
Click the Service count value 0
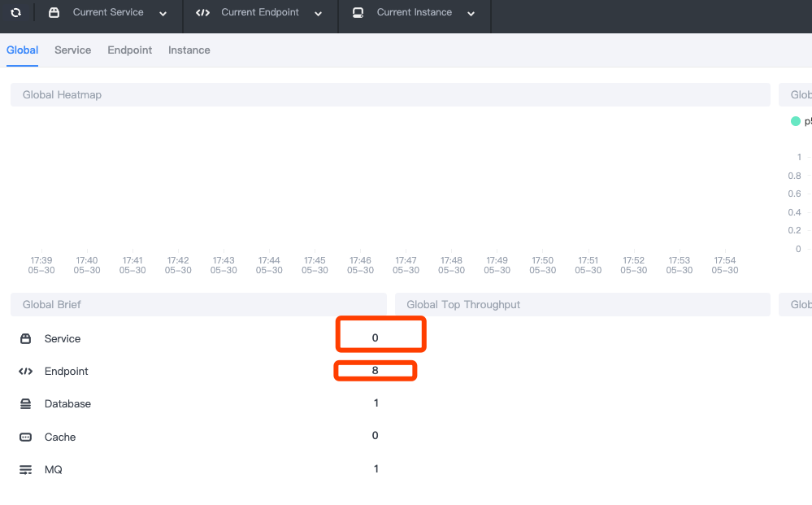pyautogui.click(x=375, y=338)
